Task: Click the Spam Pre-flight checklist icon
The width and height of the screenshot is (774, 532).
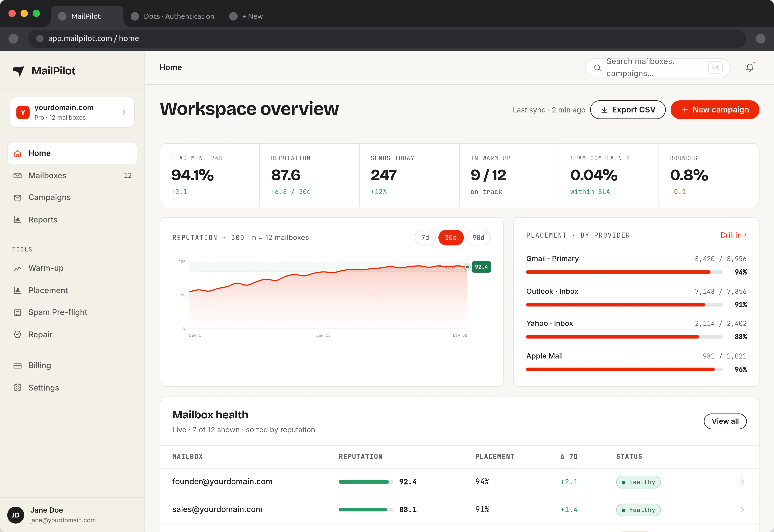Action: (17, 312)
